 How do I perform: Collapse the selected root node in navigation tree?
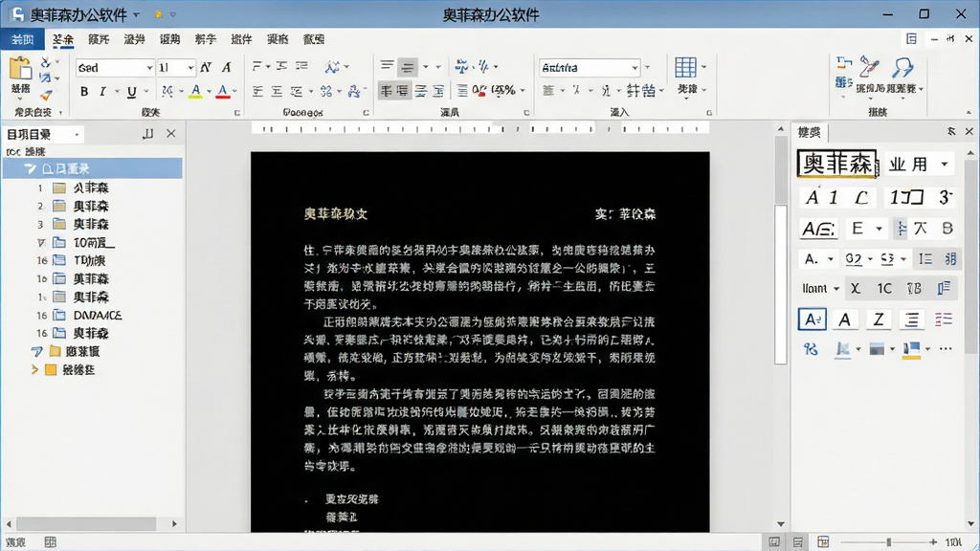click(29, 168)
